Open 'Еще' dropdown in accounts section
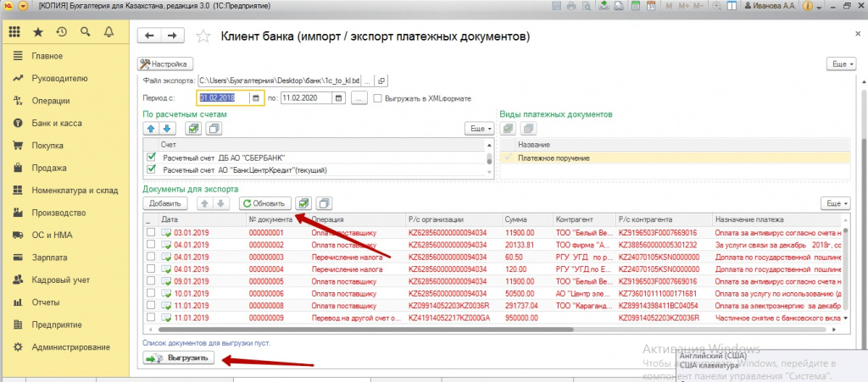 pyautogui.click(x=479, y=128)
